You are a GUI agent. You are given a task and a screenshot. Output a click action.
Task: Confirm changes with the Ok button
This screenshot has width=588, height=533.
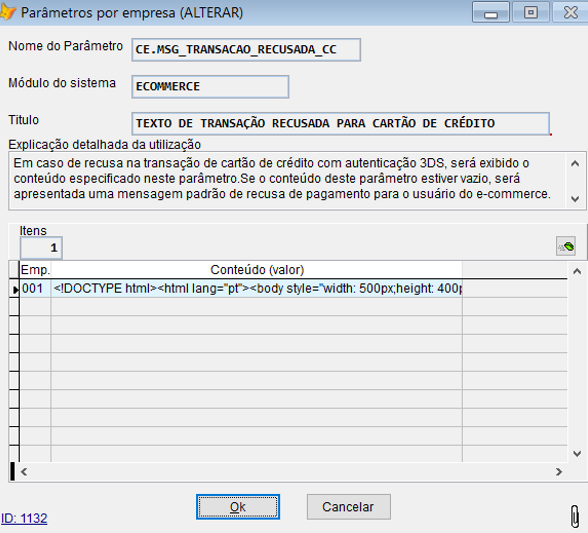[238, 507]
